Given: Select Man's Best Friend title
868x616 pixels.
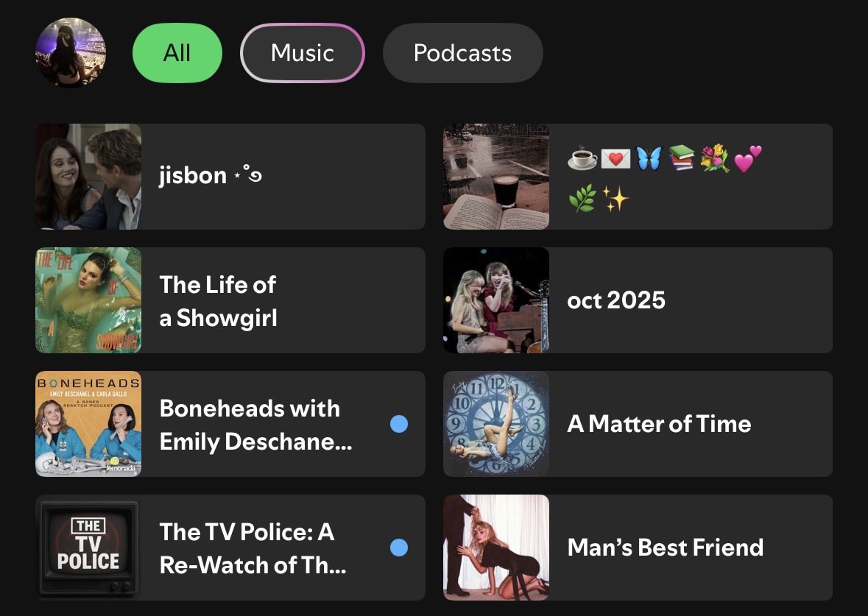Looking at the screenshot, I should click(666, 548).
